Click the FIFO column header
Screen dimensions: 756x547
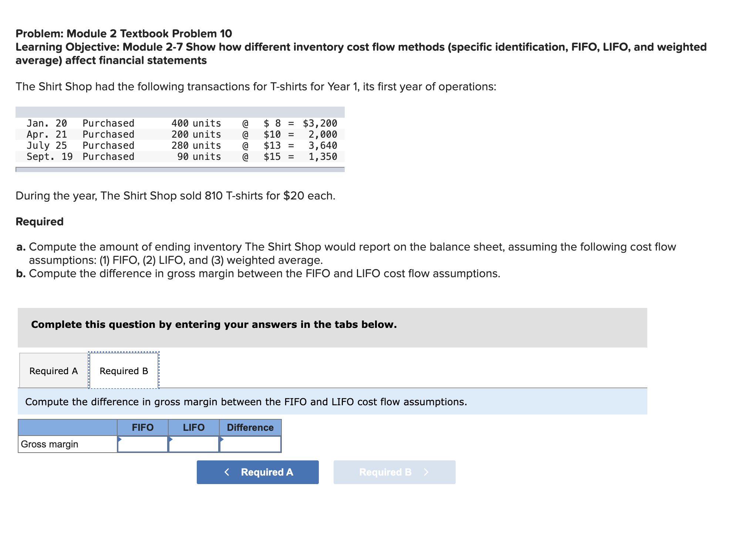[x=143, y=427]
